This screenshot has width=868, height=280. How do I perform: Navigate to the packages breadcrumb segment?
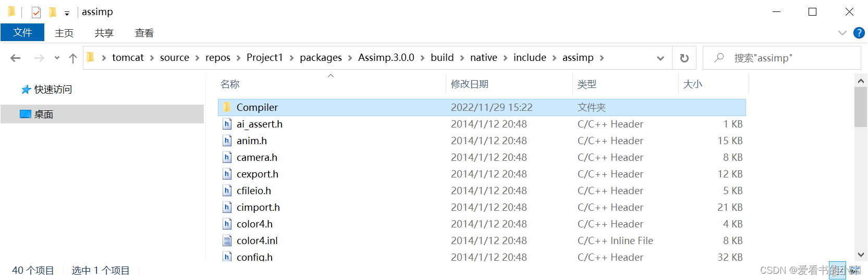click(321, 58)
